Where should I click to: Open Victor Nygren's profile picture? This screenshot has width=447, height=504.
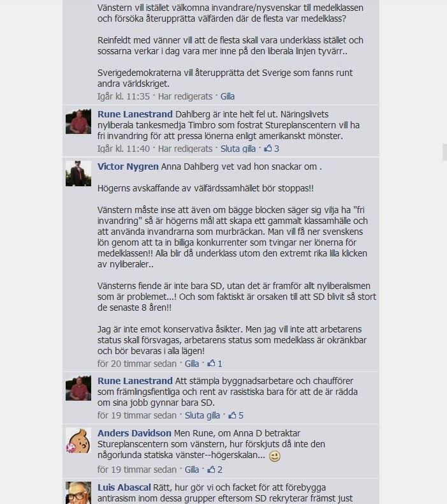(x=78, y=174)
